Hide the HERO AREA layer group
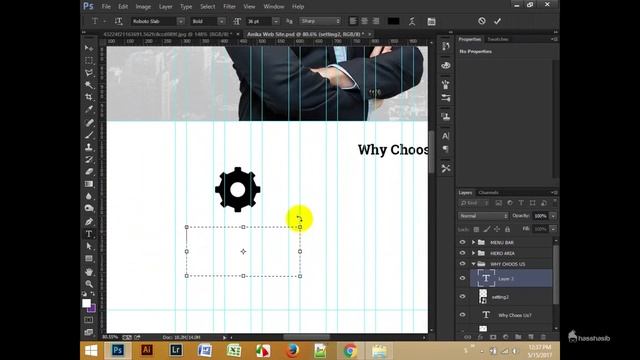This screenshot has width=640, height=360. coord(462,253)
